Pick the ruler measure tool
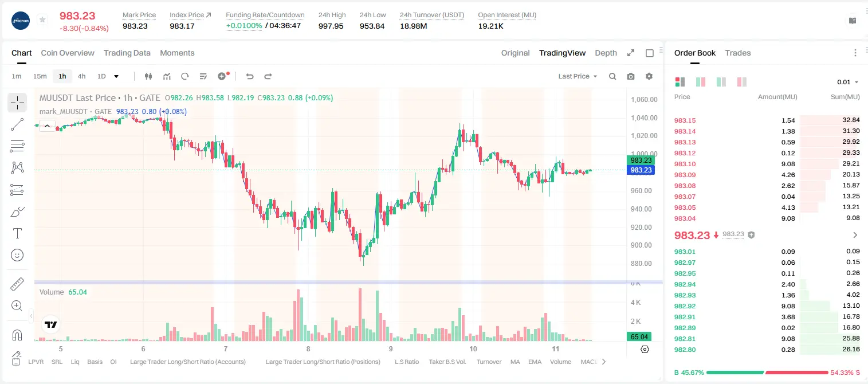Viewport: 868px width, 384px height. point(17,284)
